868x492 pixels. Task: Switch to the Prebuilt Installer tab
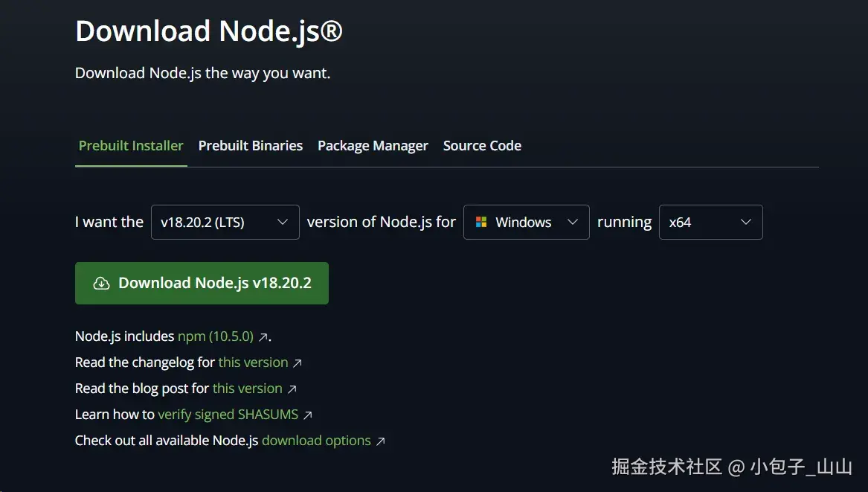pyautogui.click(x=131, y=146)
